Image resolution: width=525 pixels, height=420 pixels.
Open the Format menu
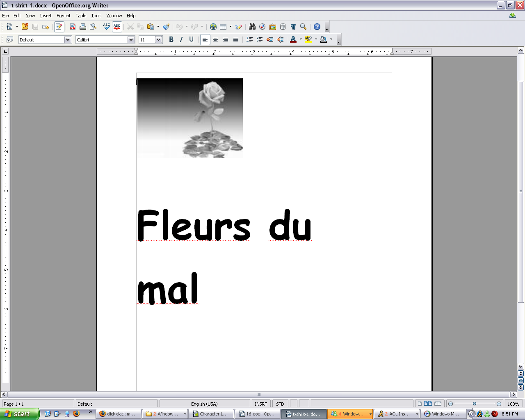point(64,16)
